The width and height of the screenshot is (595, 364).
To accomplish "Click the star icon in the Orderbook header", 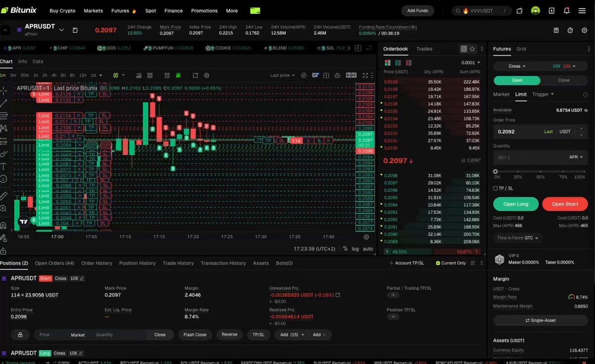I will (x=473, y=49).
